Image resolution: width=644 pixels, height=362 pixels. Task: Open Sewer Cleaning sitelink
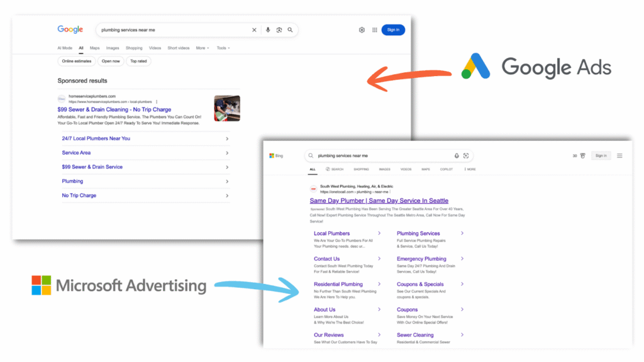click(415, 335)
